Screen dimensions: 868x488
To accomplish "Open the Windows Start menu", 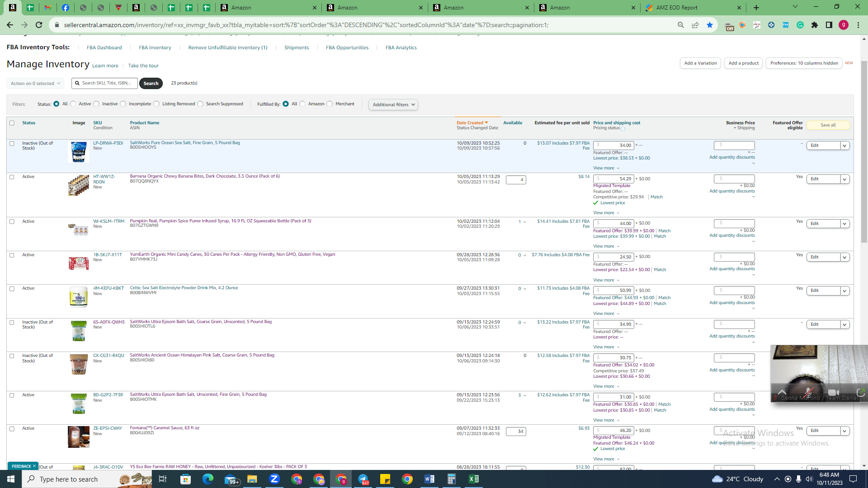I will [11, 479].
